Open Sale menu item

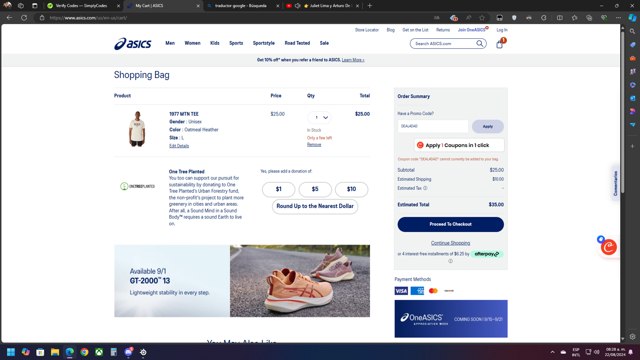tap(324, 43)
